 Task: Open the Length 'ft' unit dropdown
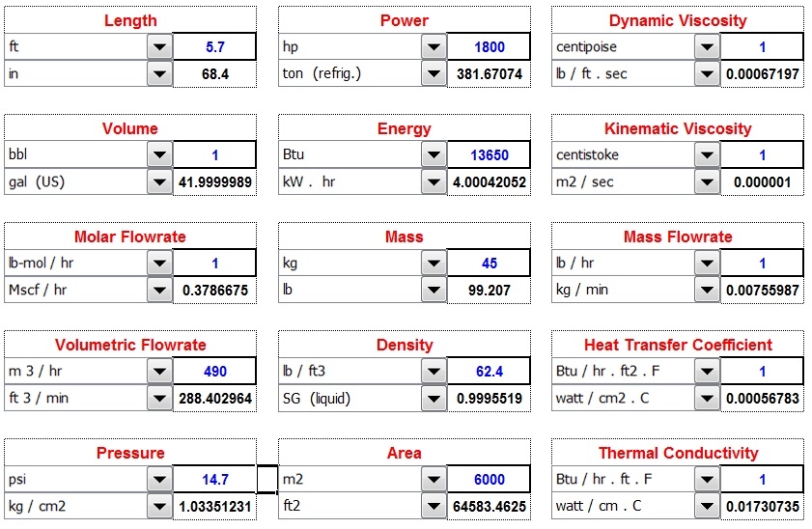coord(158,47)
